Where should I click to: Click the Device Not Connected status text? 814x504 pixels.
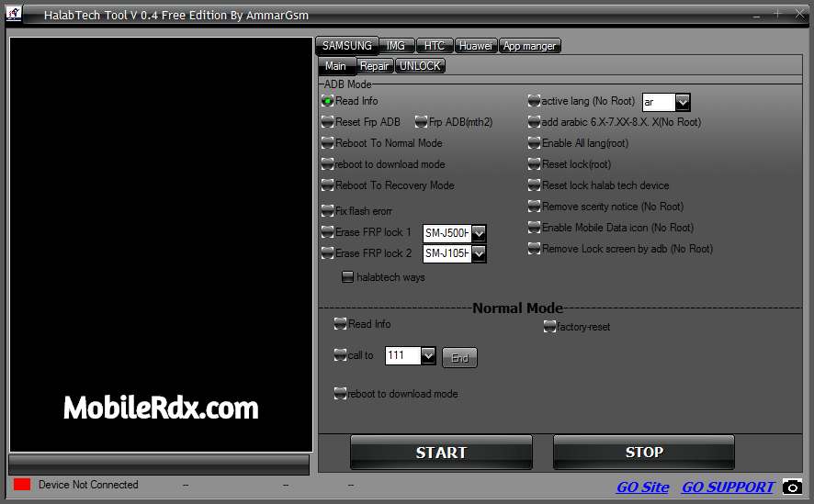tap(88, 485)
